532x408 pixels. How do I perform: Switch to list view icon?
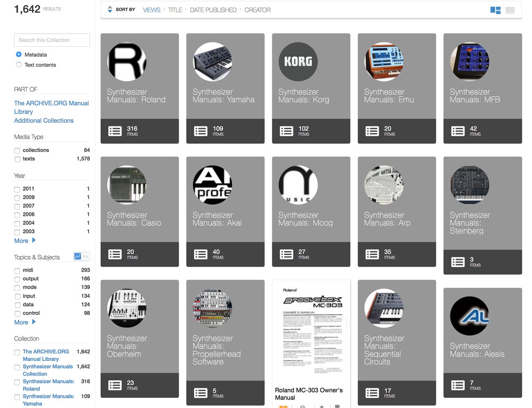[x=510, y=10]
